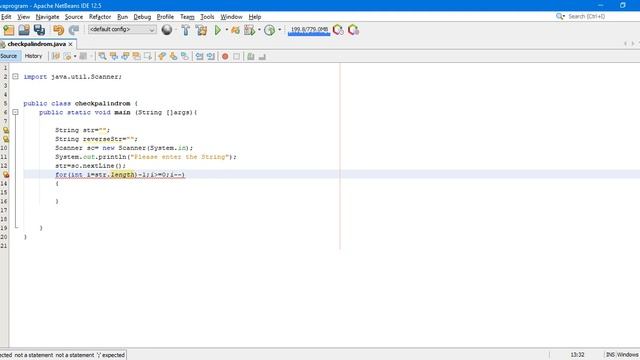Open the Tools menu

[207, 17]
